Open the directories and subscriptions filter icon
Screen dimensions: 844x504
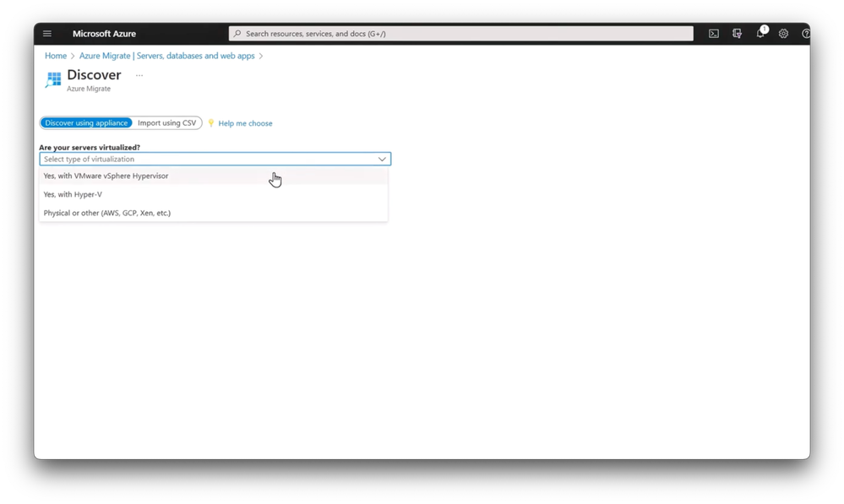pyautogui.click(x=737, y=34)
